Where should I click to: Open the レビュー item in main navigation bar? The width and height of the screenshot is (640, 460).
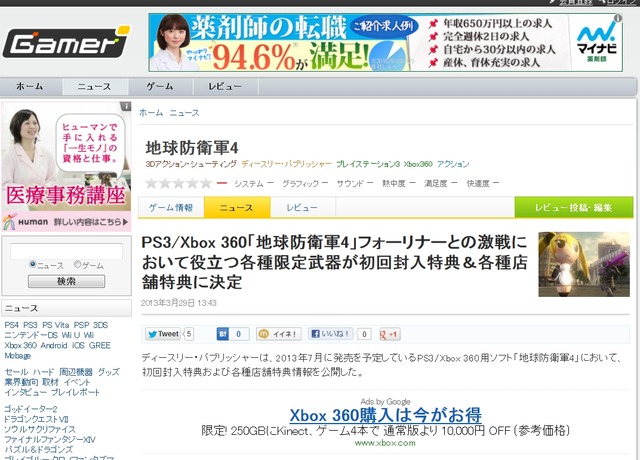[225, 87]
